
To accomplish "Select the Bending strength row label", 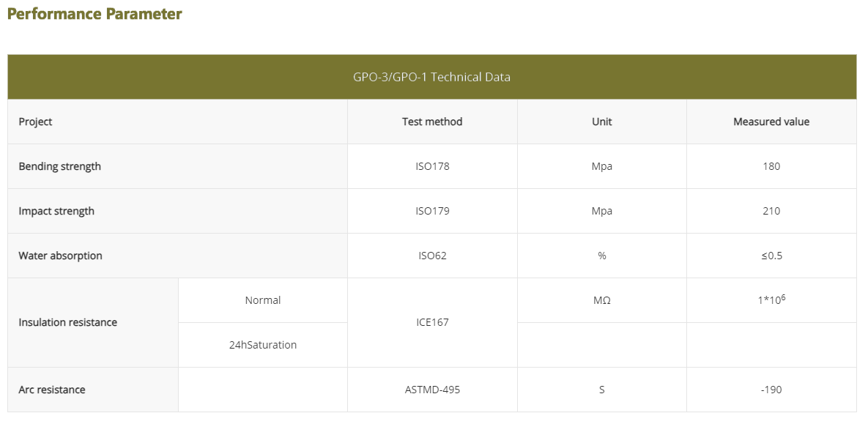I will point(59,166).
